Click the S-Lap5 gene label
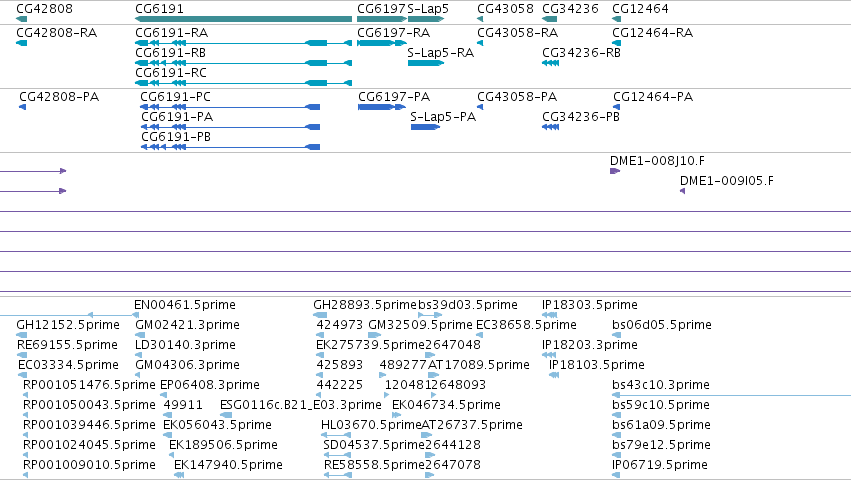 click(428, 9)
